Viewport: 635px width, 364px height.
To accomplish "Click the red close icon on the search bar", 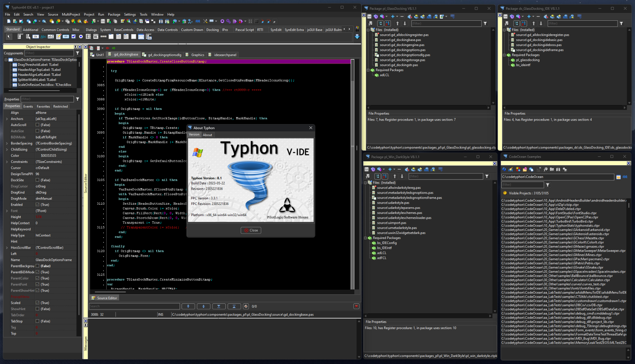I will [356, 306].
